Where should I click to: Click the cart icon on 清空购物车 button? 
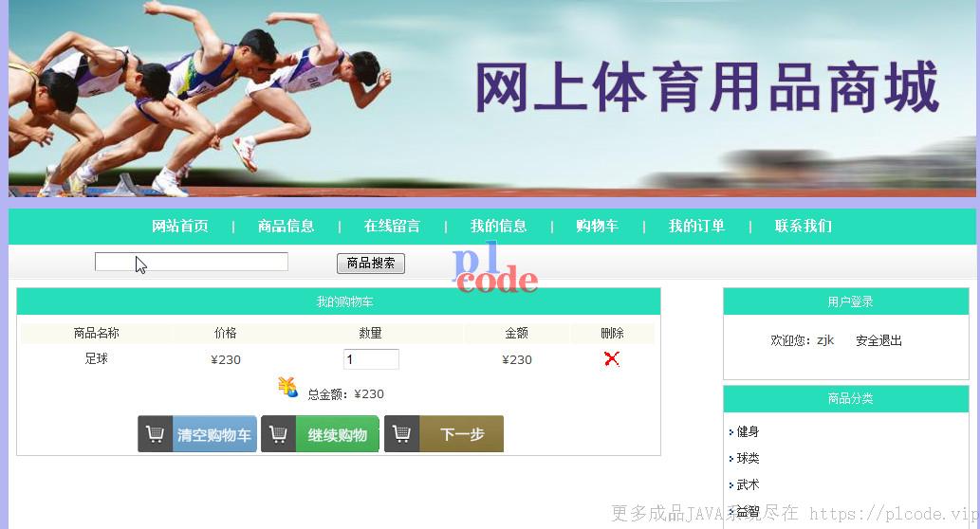[155, 433]
